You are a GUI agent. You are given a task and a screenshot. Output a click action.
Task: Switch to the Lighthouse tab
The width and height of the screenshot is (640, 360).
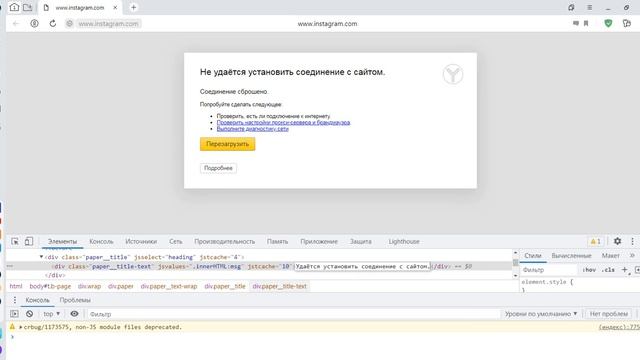coord(404,241)
